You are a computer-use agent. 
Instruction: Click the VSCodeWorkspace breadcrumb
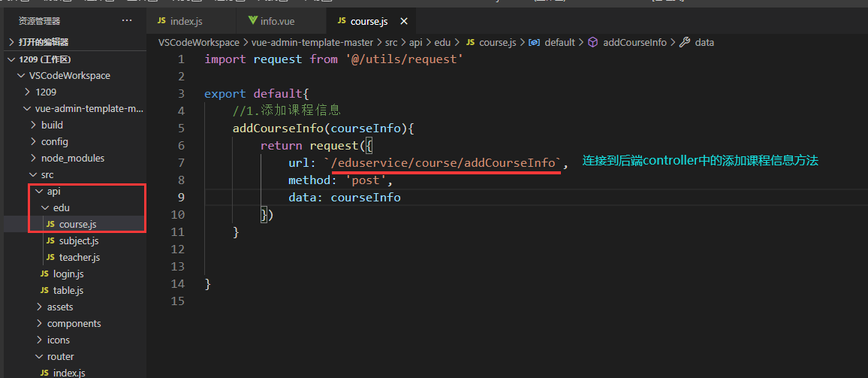(x=198, y=42)
